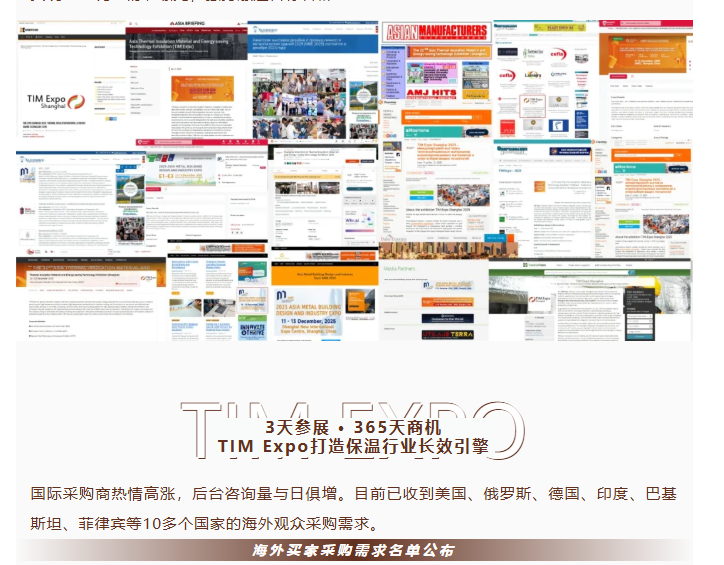The width and height of the screenshot is (724, 565).
Task: Click the INNOVATE THRIVE banner thumbnail
Action: click(x=252, y=328)
